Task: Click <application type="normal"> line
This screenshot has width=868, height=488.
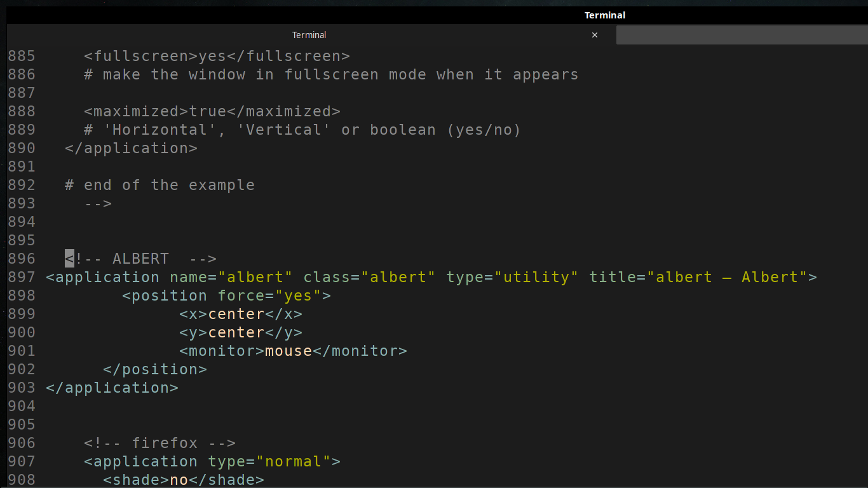Action: pos(212,461)
